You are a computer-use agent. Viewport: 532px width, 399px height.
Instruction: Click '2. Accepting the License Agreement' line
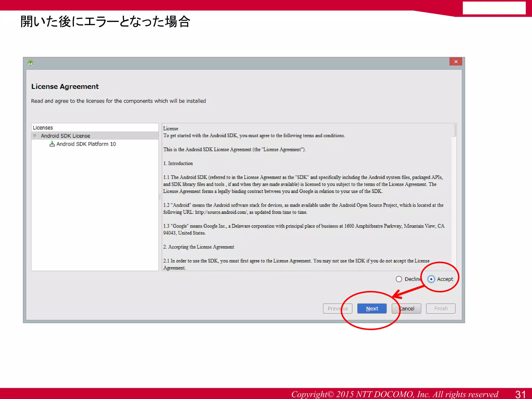point(198,247)
